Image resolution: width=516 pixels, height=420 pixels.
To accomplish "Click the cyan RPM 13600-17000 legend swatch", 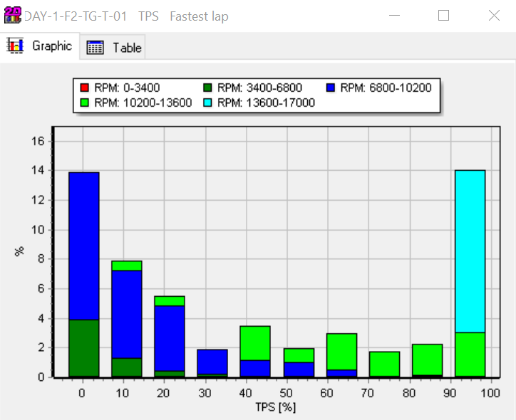I will pos(207,103).
